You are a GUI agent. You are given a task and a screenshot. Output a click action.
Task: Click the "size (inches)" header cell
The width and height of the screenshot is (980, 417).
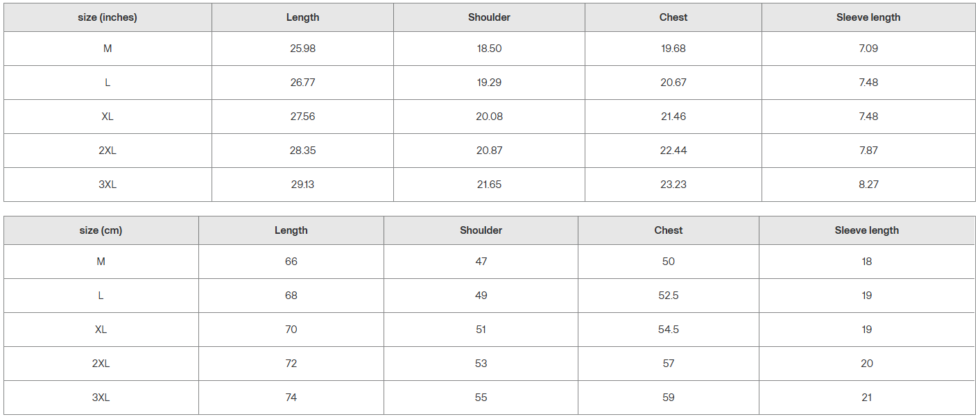point(108,17)
